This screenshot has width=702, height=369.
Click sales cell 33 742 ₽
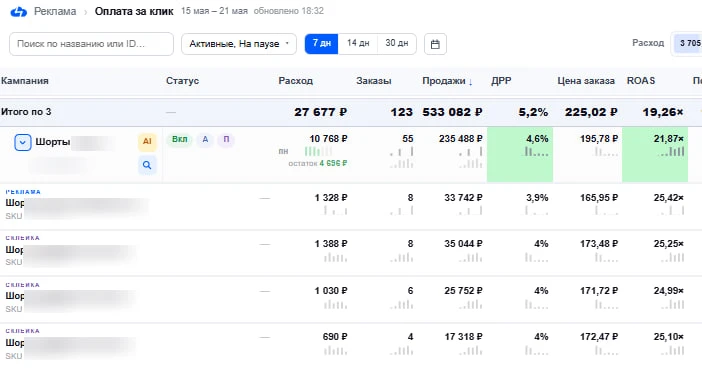click(463, 198)
